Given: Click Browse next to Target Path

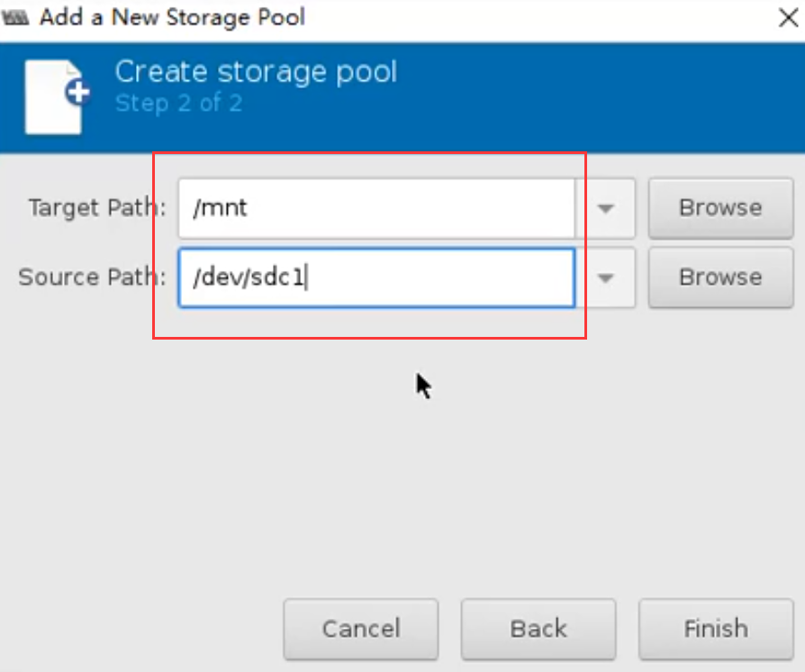Looking at the screenshot, I should click(x=720, y=208).
